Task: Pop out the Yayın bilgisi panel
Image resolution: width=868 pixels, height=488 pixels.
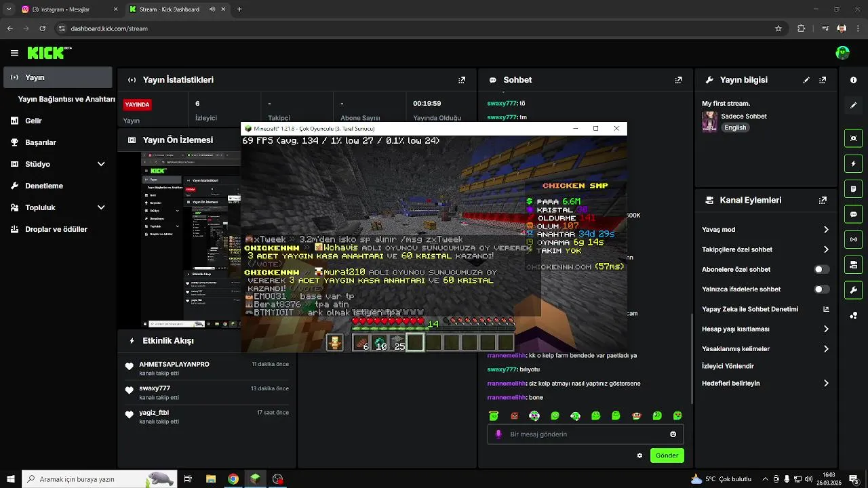Action: point(823,80)
